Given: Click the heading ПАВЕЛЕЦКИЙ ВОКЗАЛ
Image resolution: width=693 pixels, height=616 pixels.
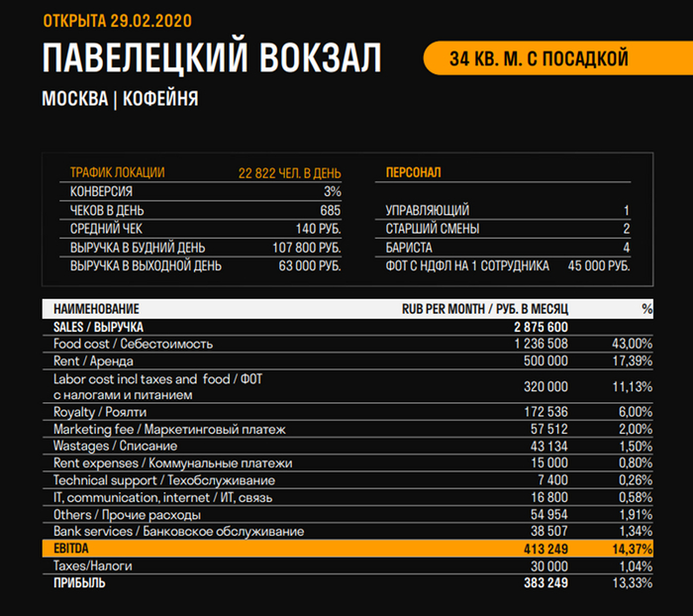Looking at the screenshot, I should coord(212,57).
